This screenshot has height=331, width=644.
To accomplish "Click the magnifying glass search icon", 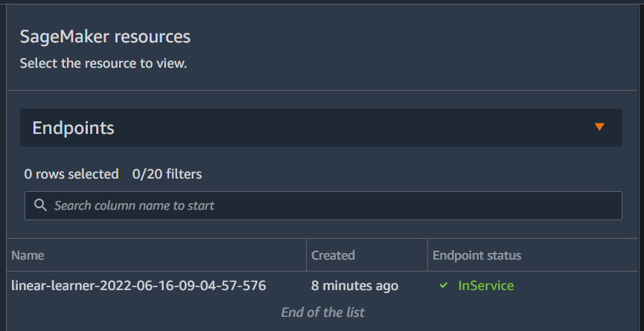I will coord(40,205).
